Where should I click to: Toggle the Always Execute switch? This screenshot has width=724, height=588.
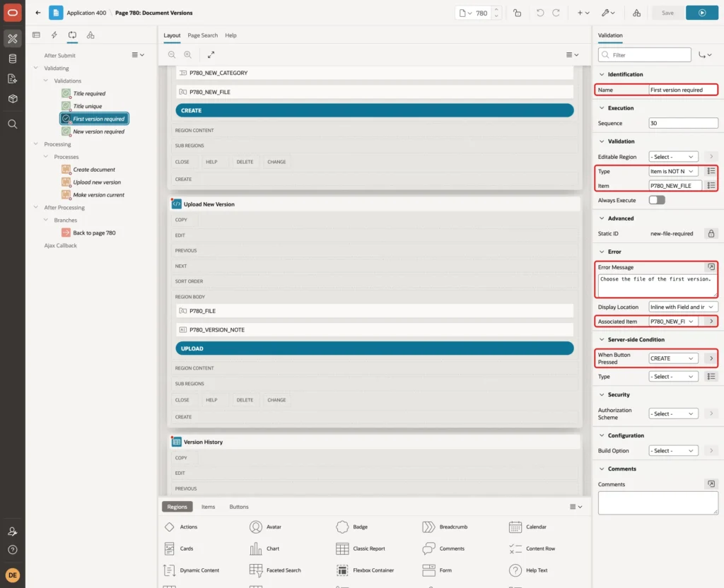657,200
